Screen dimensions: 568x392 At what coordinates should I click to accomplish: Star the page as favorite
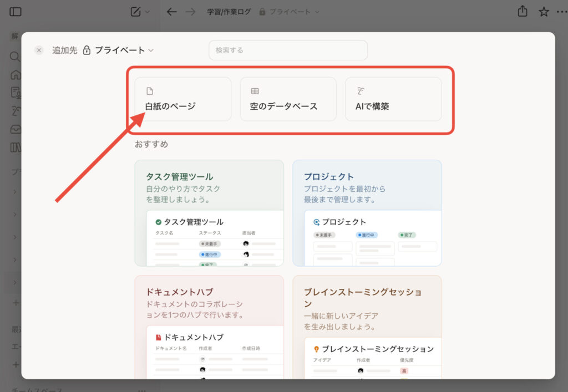pos(544,12)
